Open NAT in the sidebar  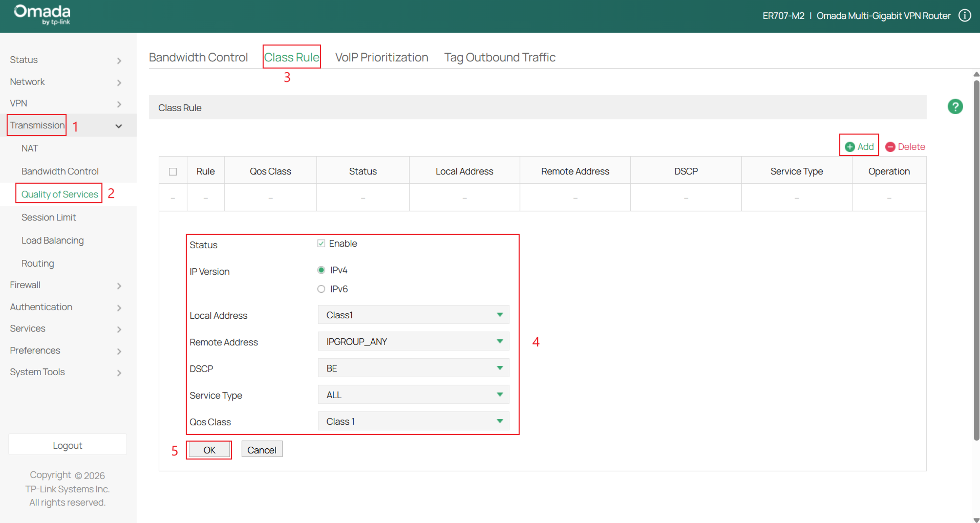tap(30, 148)
